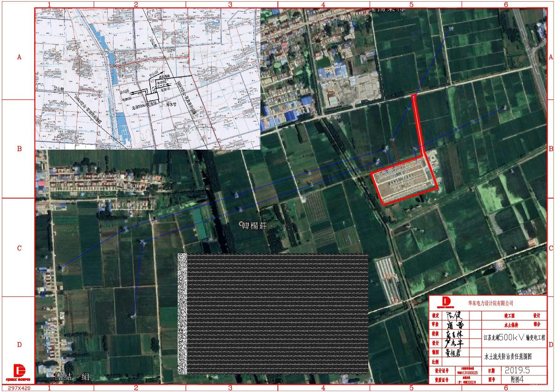Click the red D logo in title block
Screen dimensions: 555x392
coord(446,302)
